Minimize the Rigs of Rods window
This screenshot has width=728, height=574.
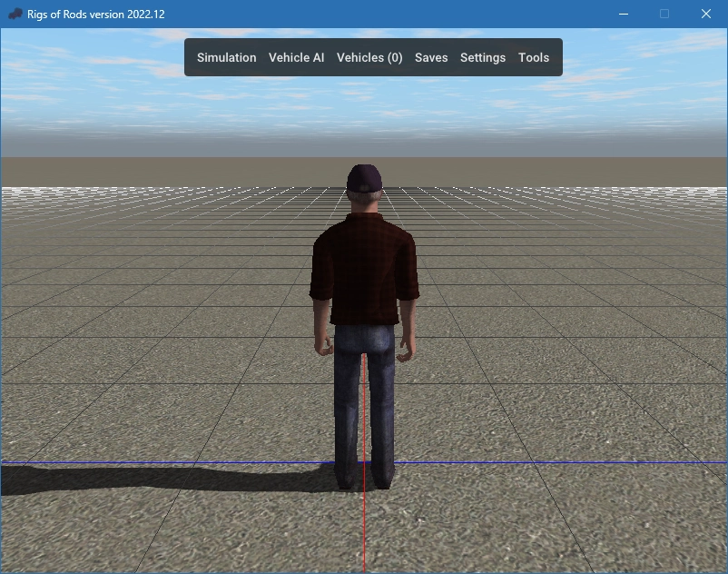tap(623, 14)
